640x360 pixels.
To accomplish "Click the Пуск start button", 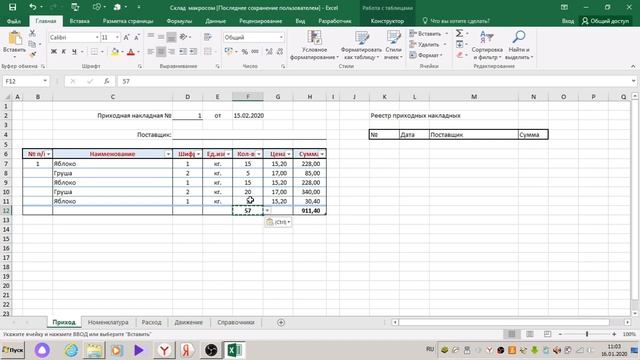I will click(x=13, y=350).
